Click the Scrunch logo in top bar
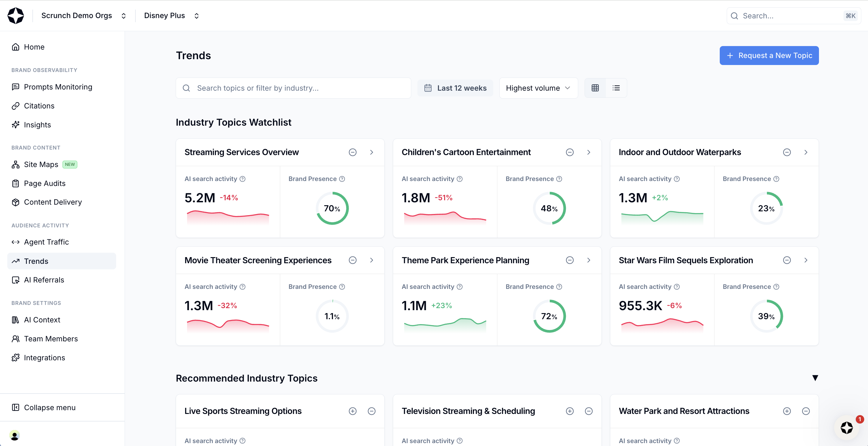 click(x=16, y=15)
